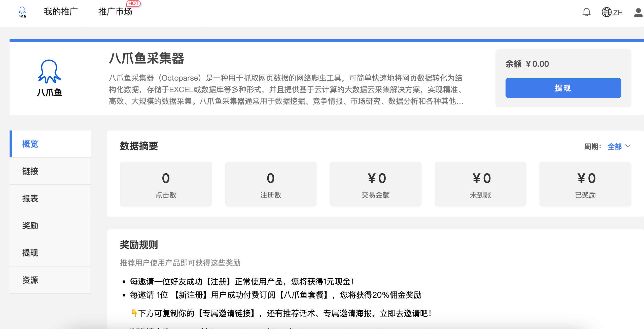Switch to the 链接 sidebar tab
This screenshot has height=329, width=644.
[x=50, y=171]
